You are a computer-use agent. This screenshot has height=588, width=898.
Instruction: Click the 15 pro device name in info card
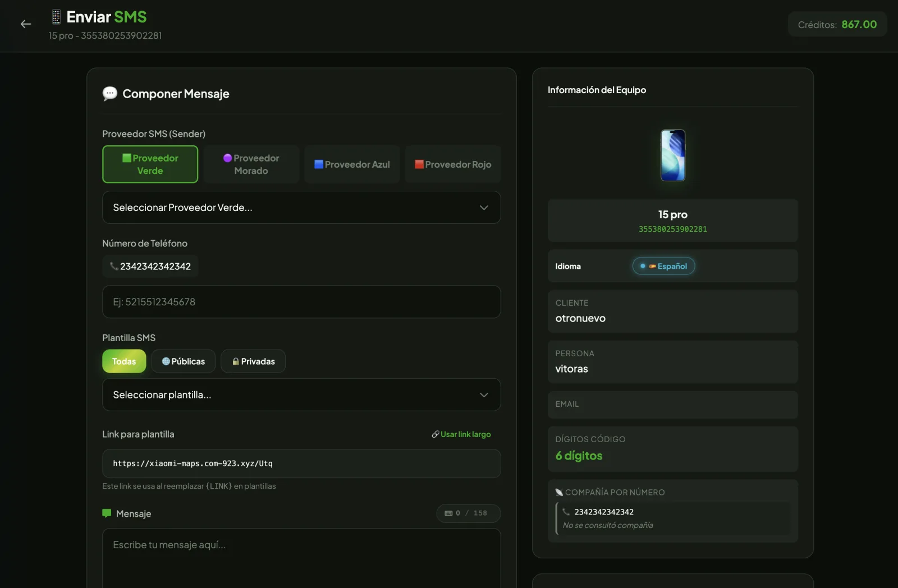[x=673, y=214]
